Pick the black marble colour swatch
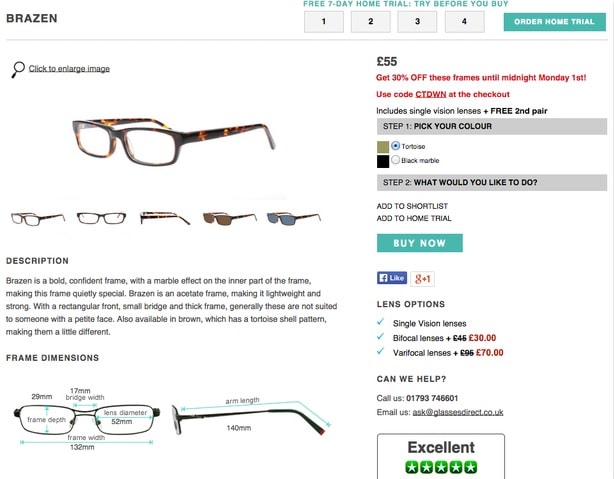This screenshot has width=614, height=479. (383, 161)
